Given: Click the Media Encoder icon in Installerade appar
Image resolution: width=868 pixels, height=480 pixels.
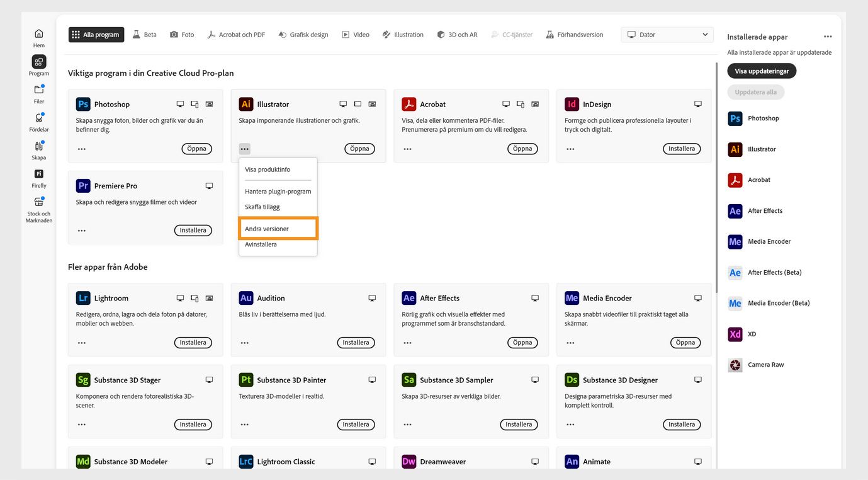Looking at the screenshot, I should [735, 242].
